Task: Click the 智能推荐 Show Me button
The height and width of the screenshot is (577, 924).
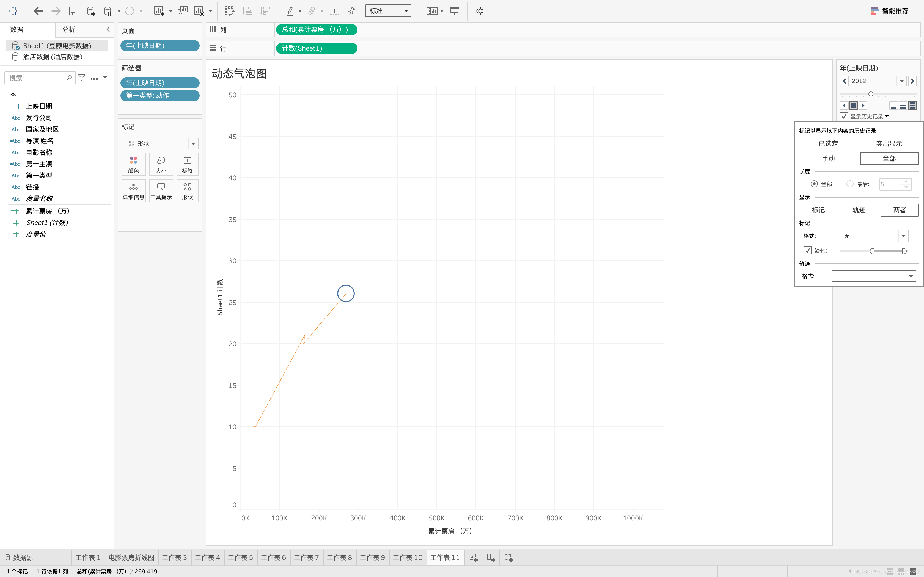Action: point(889,11)
